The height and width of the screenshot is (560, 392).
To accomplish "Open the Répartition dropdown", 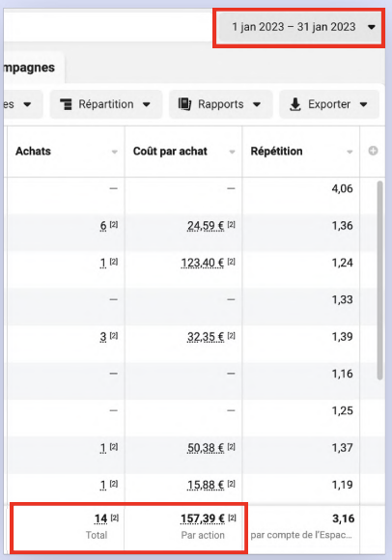I will [x=105, y=104].
